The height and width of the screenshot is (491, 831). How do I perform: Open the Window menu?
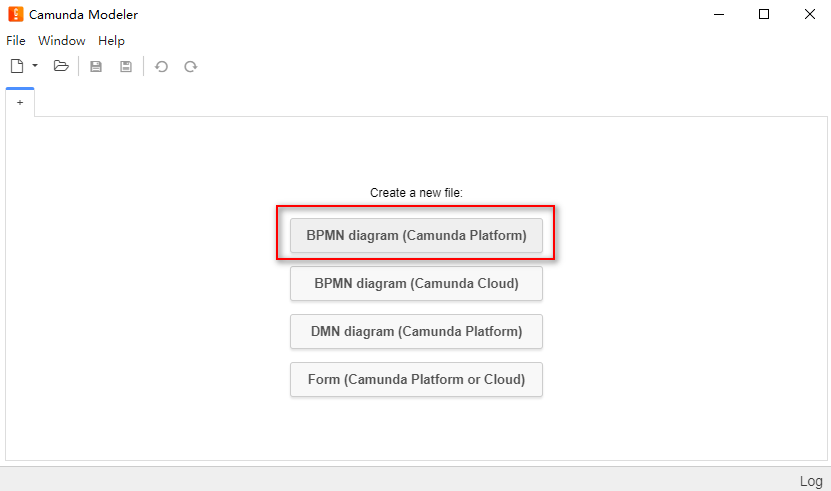[61, 41]
